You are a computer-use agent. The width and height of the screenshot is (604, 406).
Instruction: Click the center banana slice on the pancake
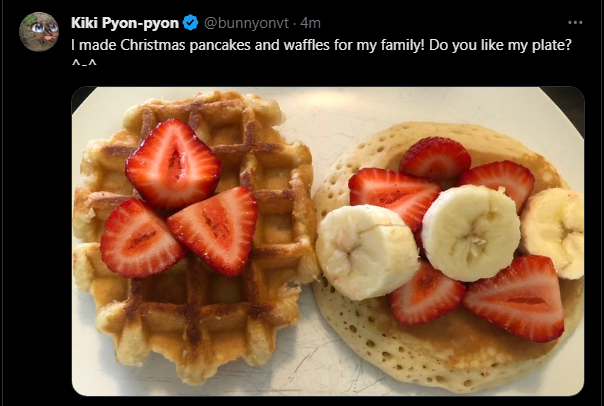click(471, 233)
